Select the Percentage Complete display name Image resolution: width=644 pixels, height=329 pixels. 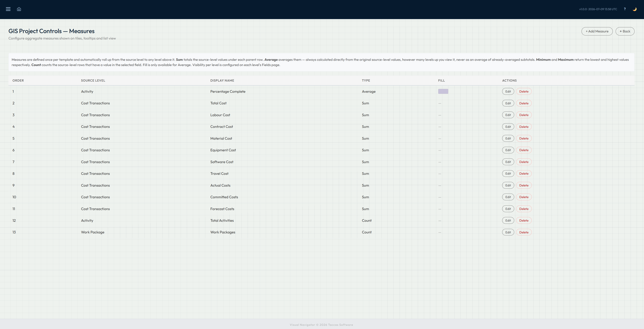(x=228, y=92)
